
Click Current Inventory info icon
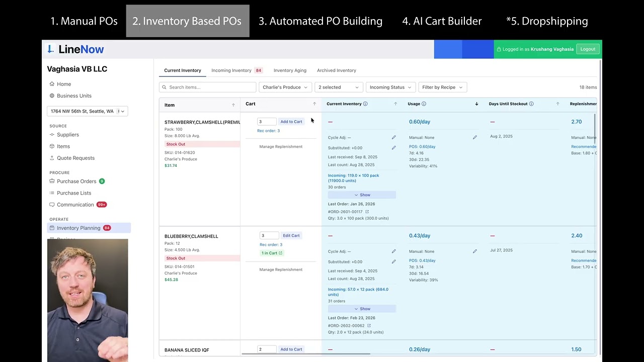pos(365,104)
